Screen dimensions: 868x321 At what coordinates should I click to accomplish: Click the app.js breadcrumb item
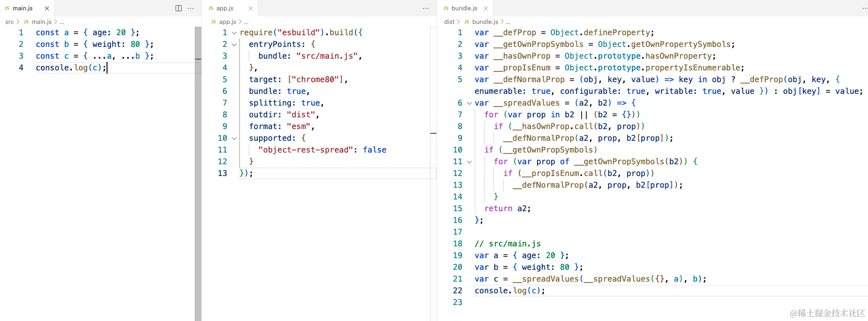227,22
